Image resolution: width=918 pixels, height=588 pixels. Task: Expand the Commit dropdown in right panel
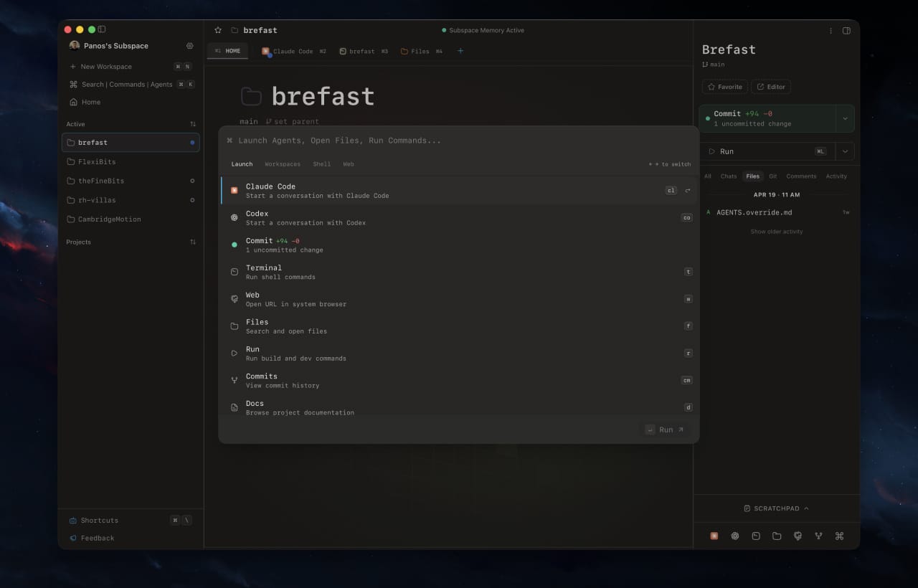844,118
